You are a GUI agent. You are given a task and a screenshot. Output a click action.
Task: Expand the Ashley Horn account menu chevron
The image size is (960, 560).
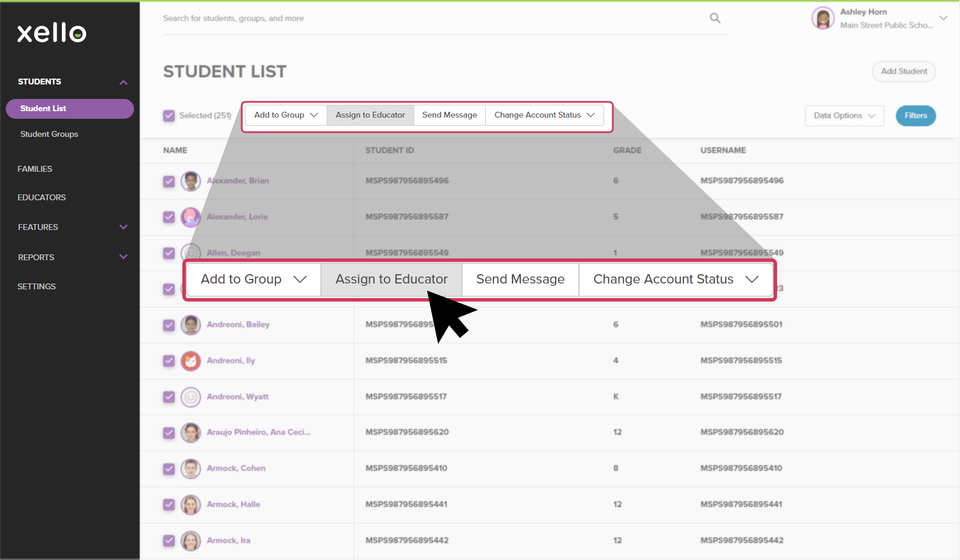click(943, 18)
